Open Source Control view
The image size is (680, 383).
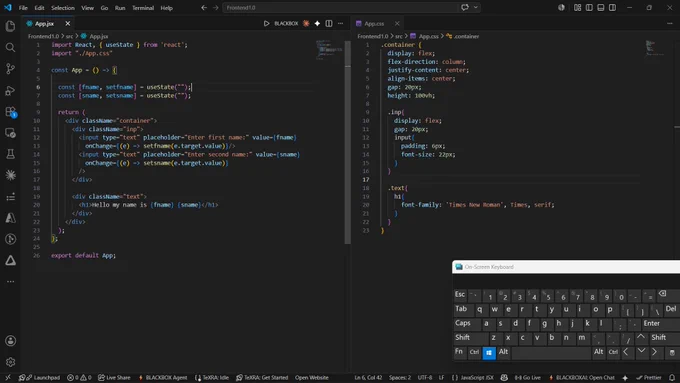[x=10, y=69]
